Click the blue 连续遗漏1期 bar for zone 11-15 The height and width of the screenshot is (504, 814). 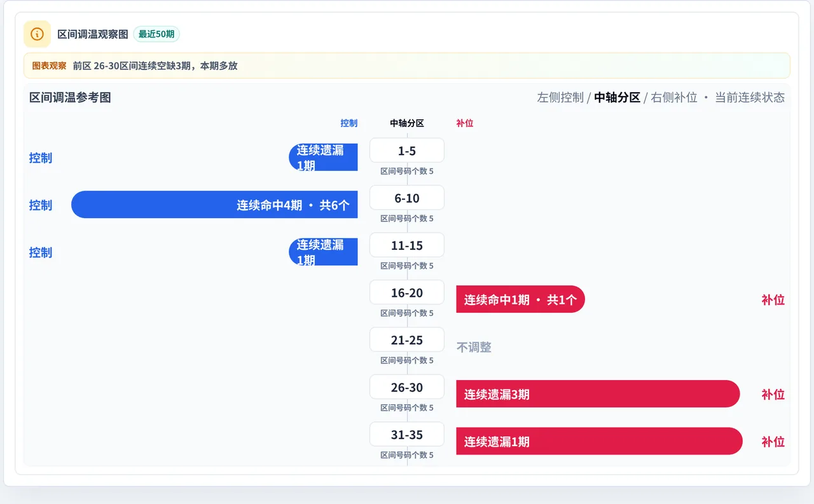click(323, 252)
